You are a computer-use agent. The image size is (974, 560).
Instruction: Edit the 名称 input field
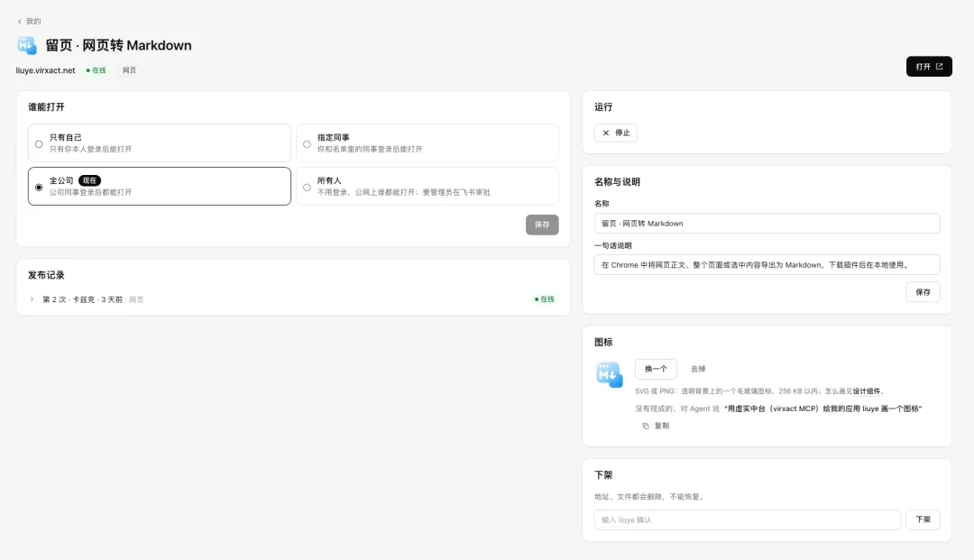[767, 224]
